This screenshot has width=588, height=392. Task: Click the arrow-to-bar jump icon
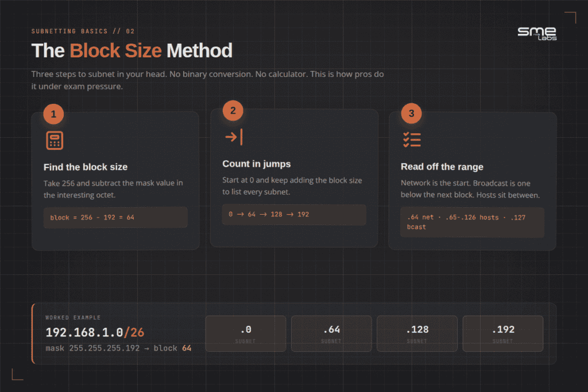point(234,137)
